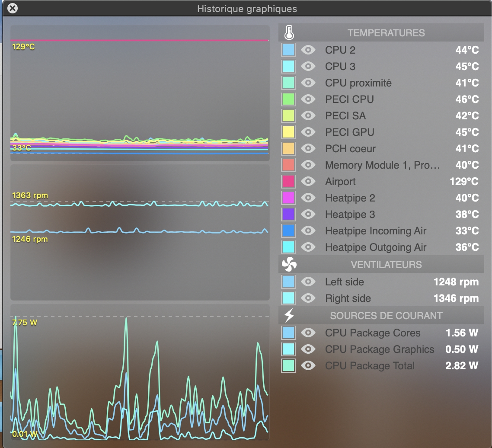Click the Right side fan color swatch
This screenshot has height=448, width=492.
288,298
